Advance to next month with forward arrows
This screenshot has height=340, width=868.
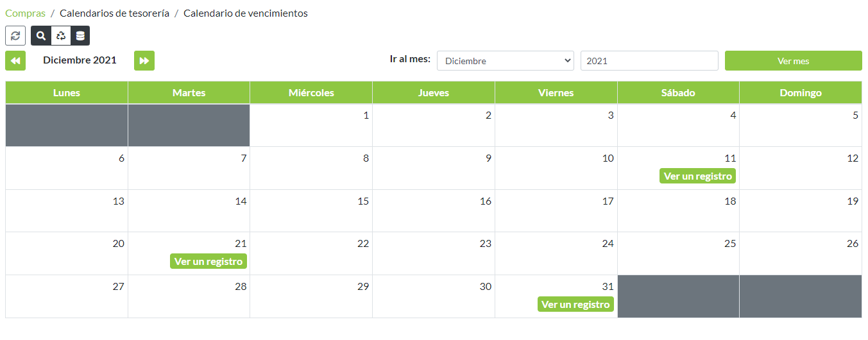144,61
